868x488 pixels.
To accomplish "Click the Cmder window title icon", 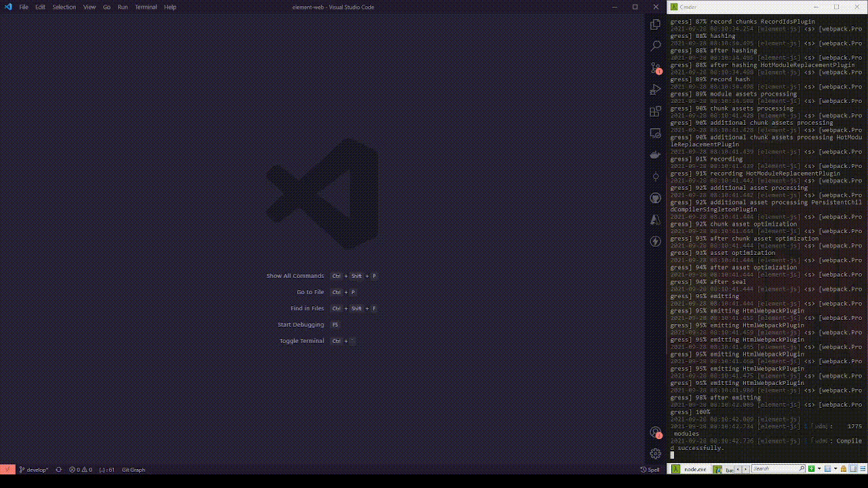I will (673, 7).
